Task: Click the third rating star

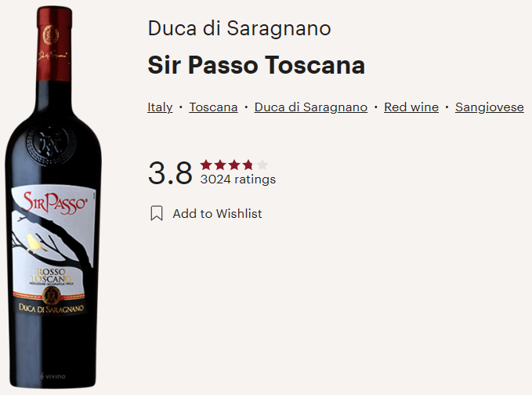Action: [x=234, y=165]
